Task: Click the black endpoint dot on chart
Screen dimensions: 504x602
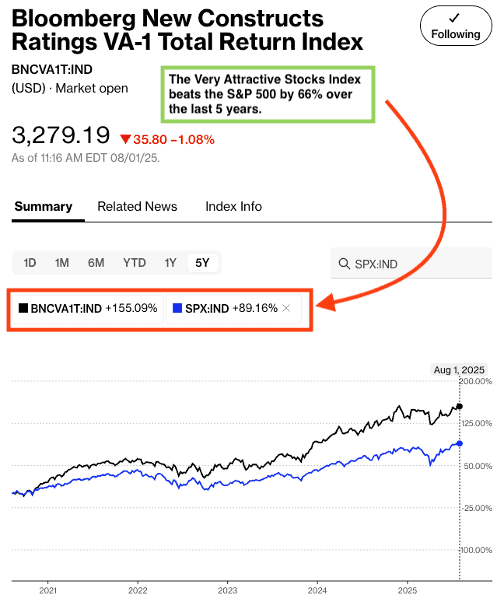Action: pyautogui.click(x=459, y=406)
